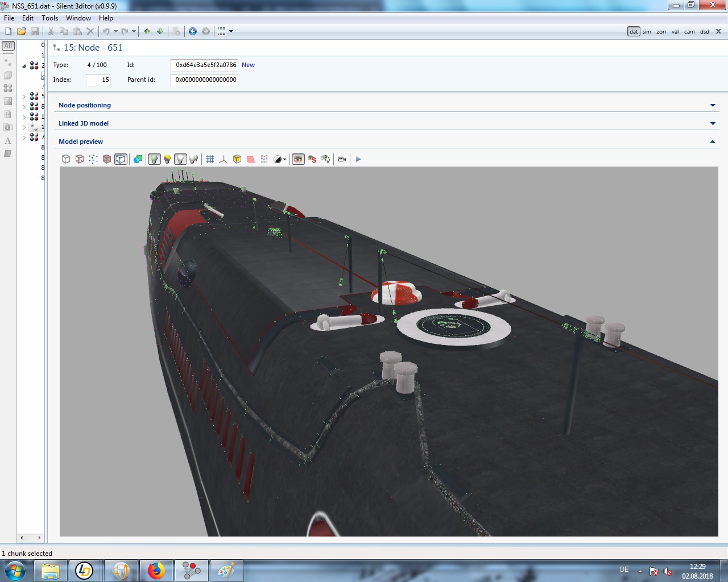The image size is (728, 582).
Task: Select the red wireframe cube render mode
Action: pos(80,159)
